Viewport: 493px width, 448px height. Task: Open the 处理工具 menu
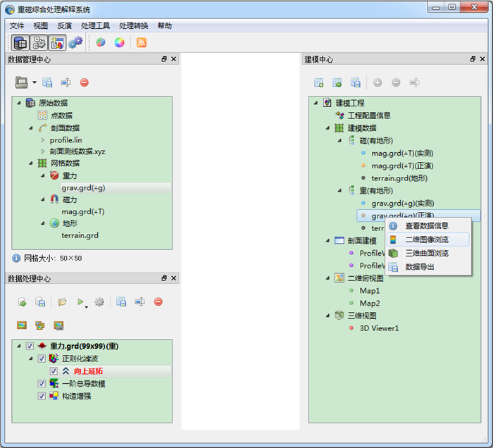pyautogui.click(x=94, y=25)
